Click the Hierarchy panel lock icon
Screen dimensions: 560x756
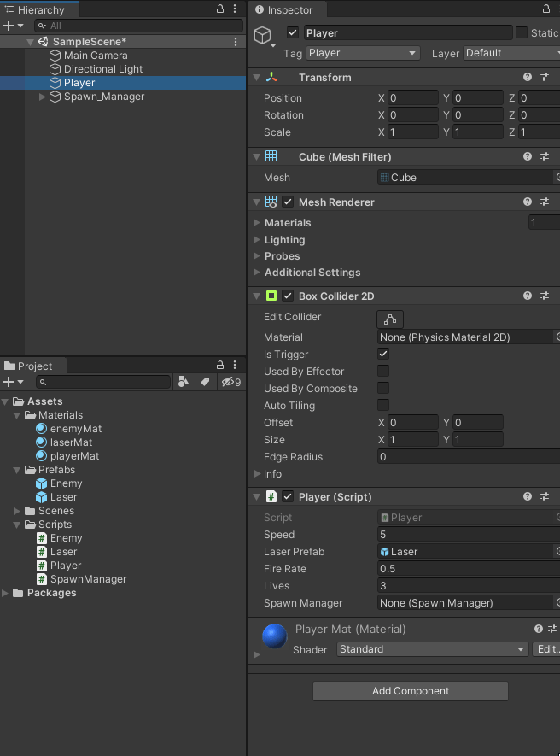click(x=220, y=9)
